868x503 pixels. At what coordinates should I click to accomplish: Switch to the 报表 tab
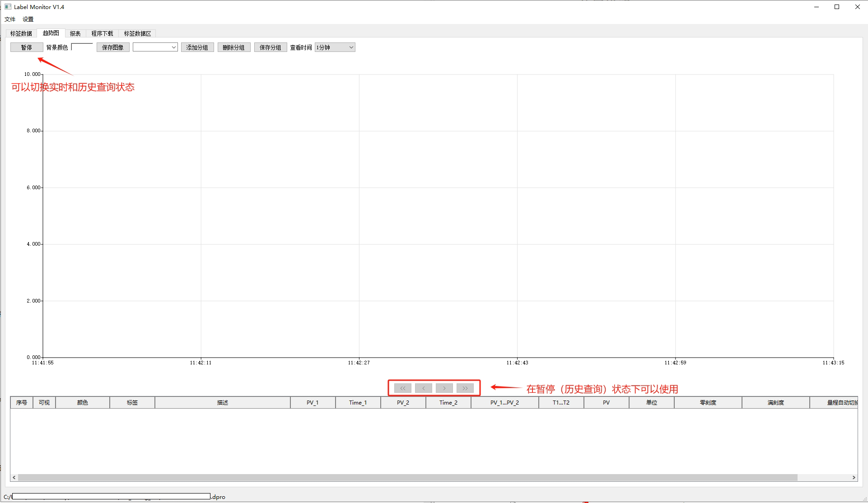click(75, 33)
